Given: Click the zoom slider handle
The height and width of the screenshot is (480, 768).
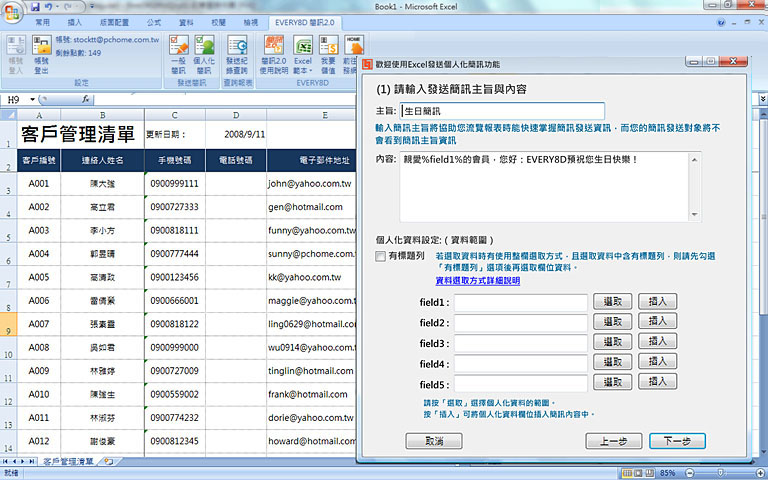Looking at the screenshot, I should click(721, 473).
